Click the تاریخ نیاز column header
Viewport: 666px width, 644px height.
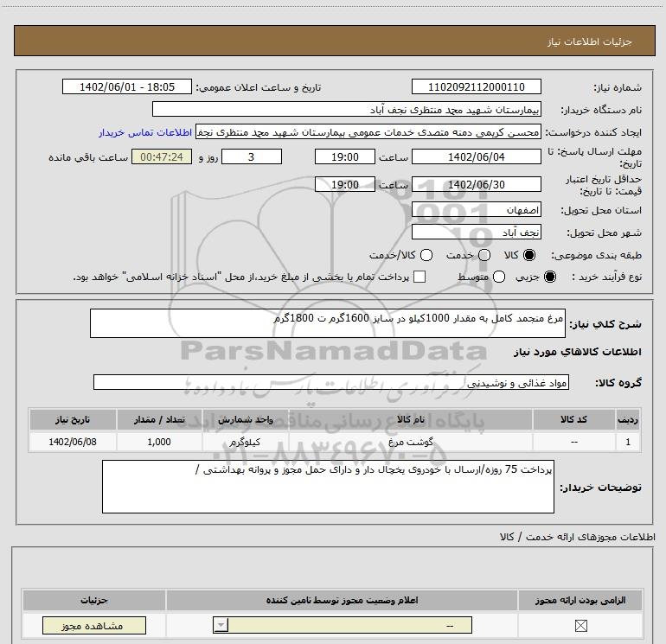[x=73, y=419]
